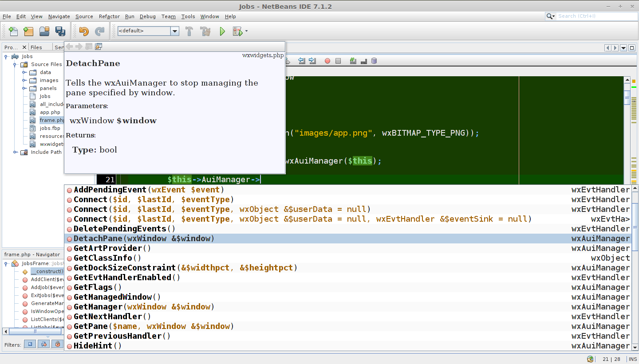Toggle the show fields navigator filter
The height and width of the screenshot is (364, 639).
tap(30, 344)
